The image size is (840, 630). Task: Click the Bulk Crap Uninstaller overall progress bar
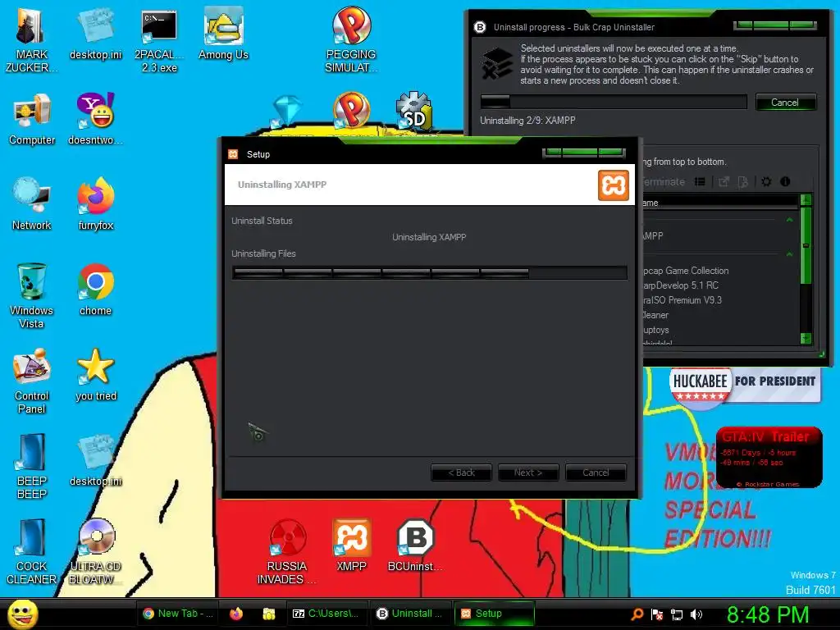pyautogui.click(x=614, y=102)
